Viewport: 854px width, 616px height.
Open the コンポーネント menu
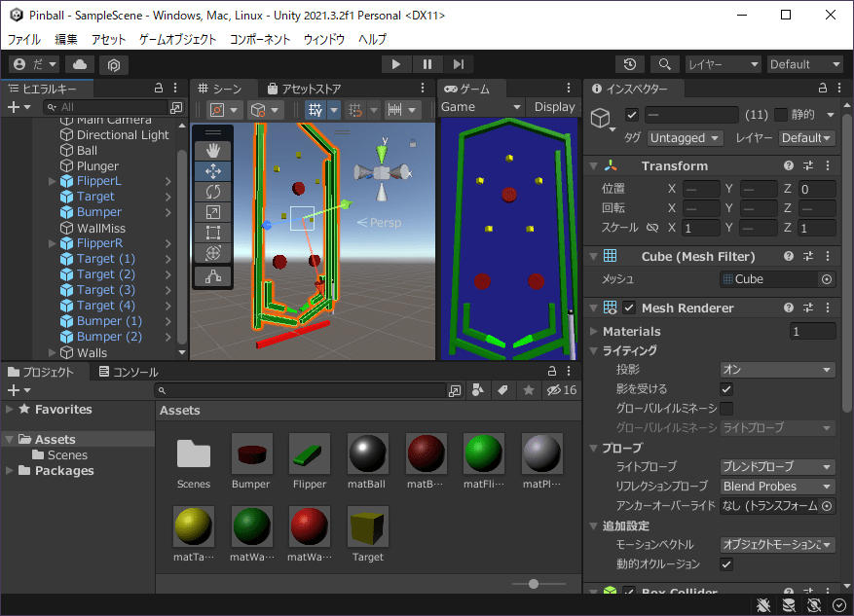pyautogui.click(x=260, y=39)
